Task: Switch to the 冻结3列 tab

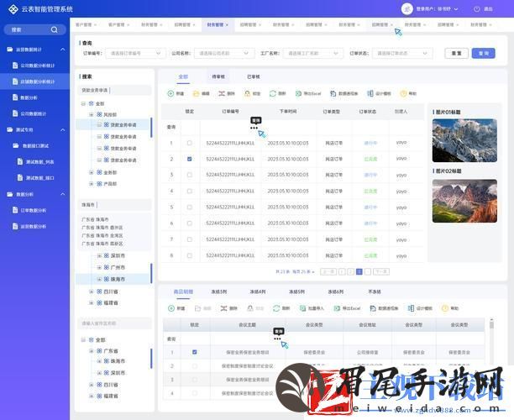Action: 219,291
